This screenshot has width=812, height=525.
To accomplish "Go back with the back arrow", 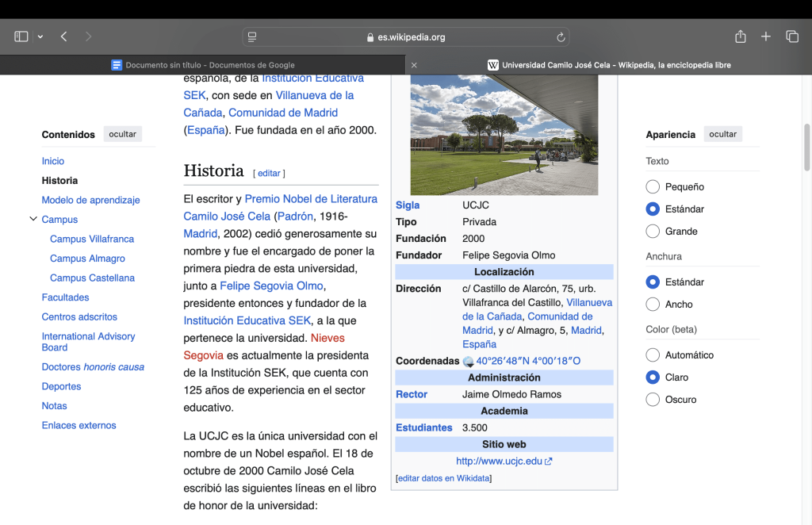I will (x=63, y=36).
